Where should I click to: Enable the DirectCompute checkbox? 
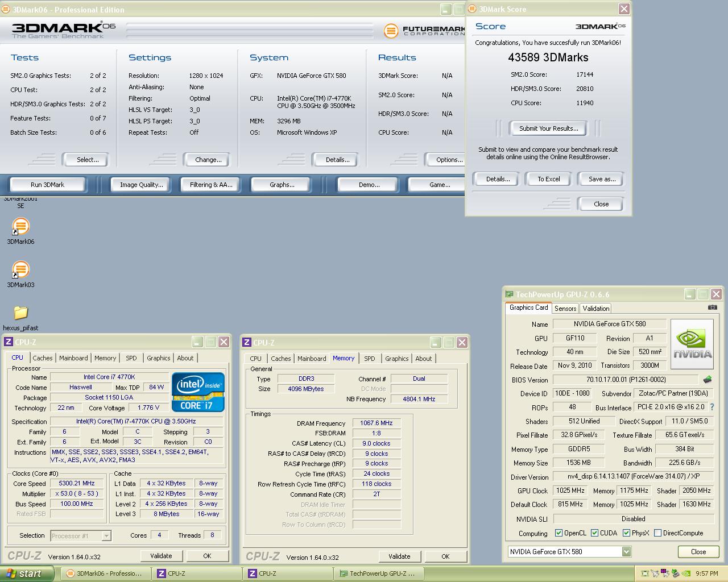click(657, 533)
